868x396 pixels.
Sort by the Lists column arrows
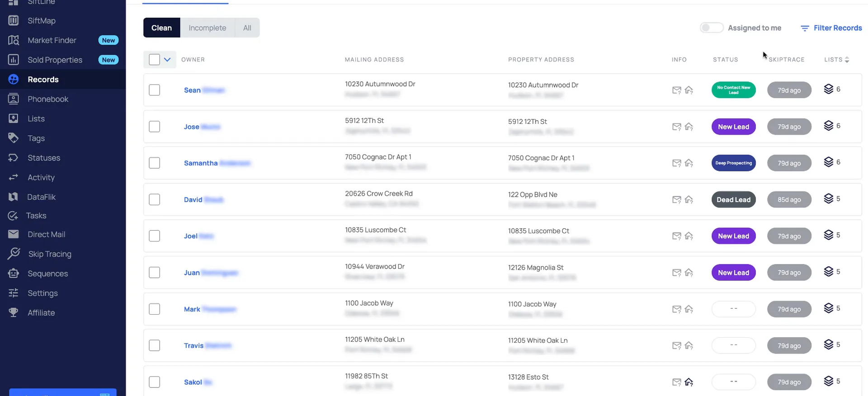click(x=847, y=60)
